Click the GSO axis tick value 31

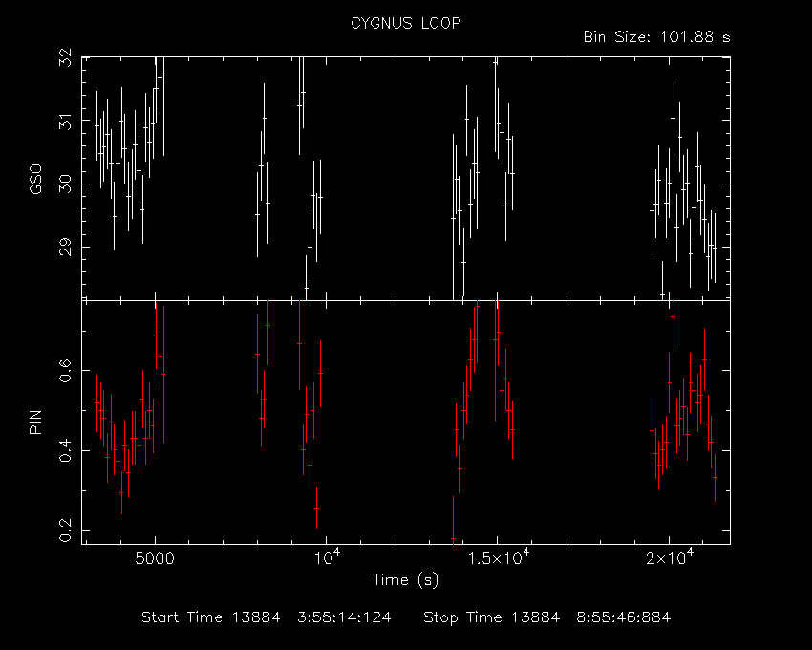pos(66,122)
